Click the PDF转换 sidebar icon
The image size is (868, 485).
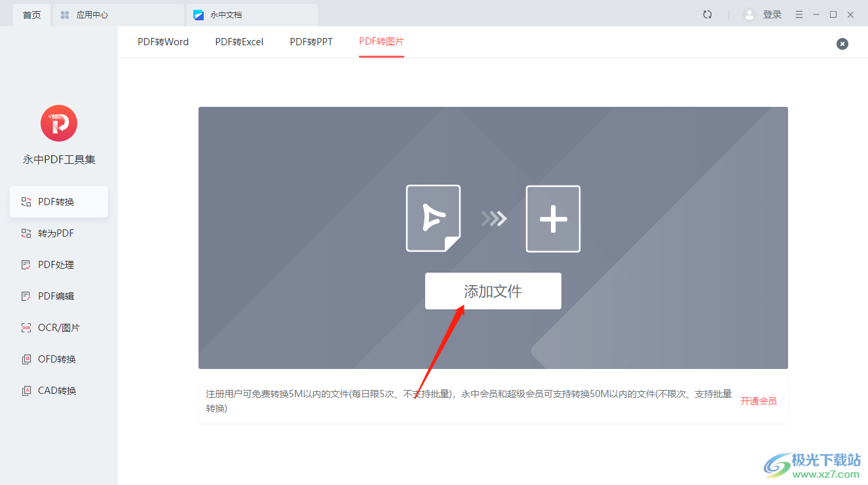26,202
